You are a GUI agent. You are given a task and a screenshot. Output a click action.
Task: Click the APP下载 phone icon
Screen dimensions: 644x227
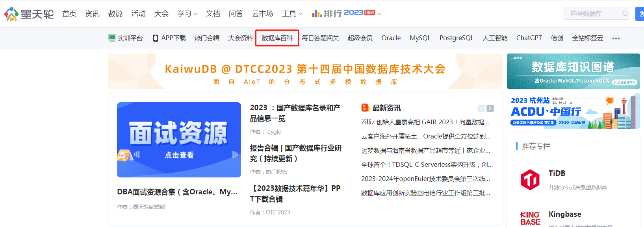[156, 38]
